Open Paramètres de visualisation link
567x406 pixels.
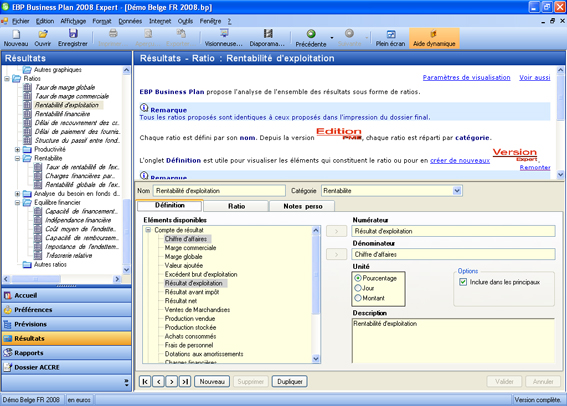click(x=466, y=77)
